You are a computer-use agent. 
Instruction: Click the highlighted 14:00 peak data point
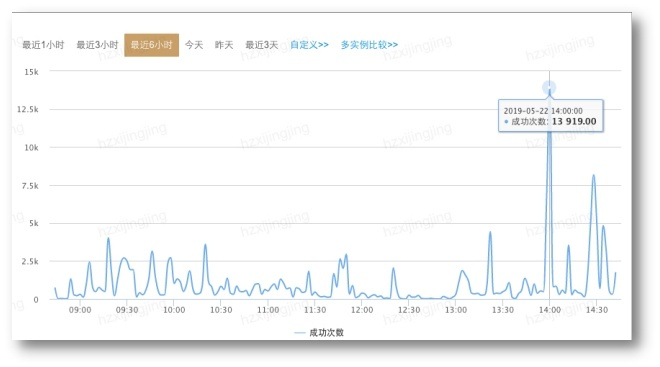[x=549, y=88]
